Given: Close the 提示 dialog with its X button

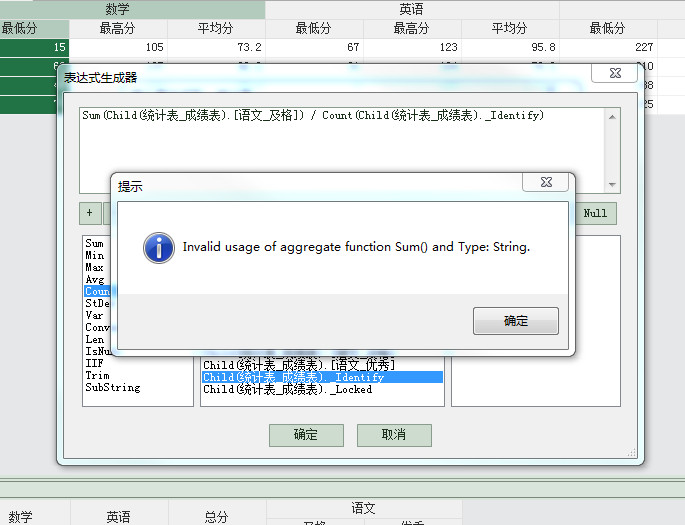Looking at the screenshot, I should (546, 182).
